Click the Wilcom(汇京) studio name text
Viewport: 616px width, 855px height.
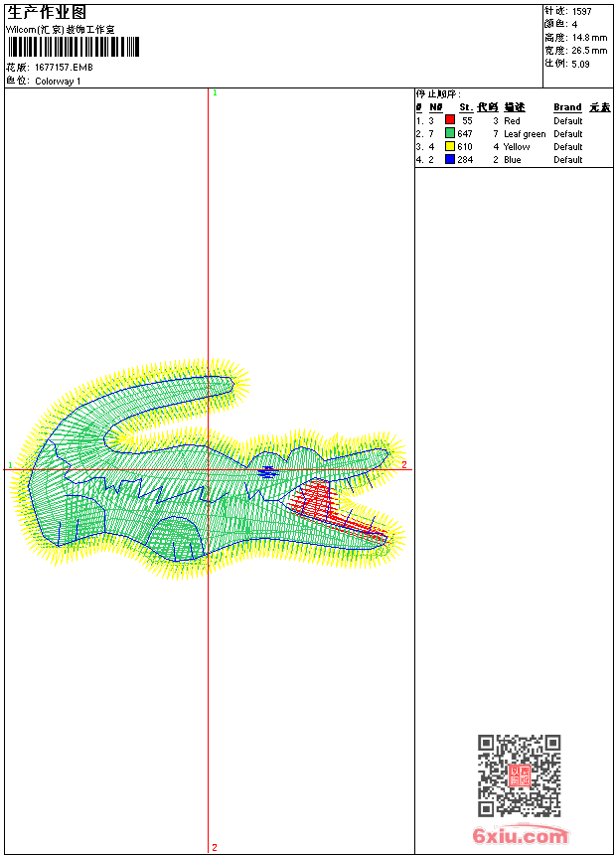[x=61, y=30]
